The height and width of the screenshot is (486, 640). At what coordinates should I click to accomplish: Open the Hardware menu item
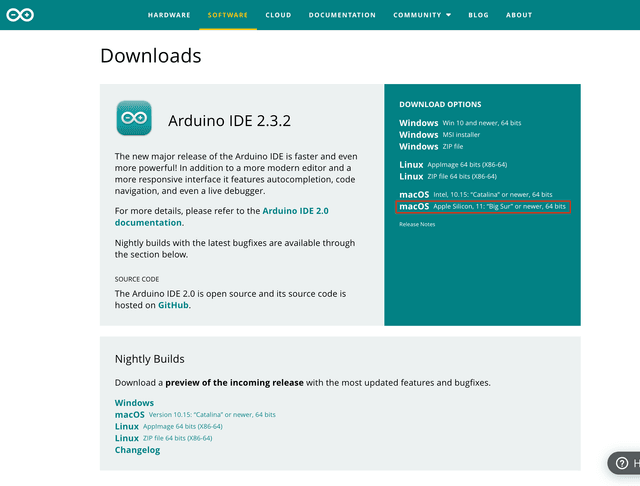169,15
